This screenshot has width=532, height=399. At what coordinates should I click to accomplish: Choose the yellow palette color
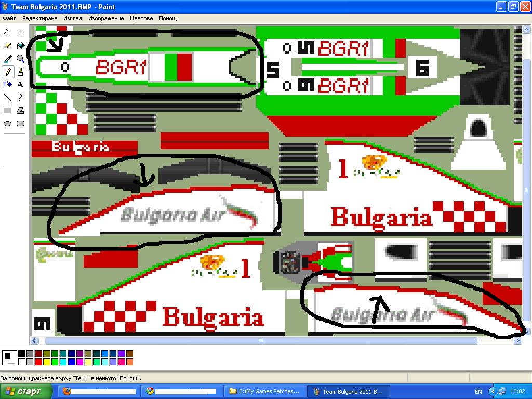point(46,362)
